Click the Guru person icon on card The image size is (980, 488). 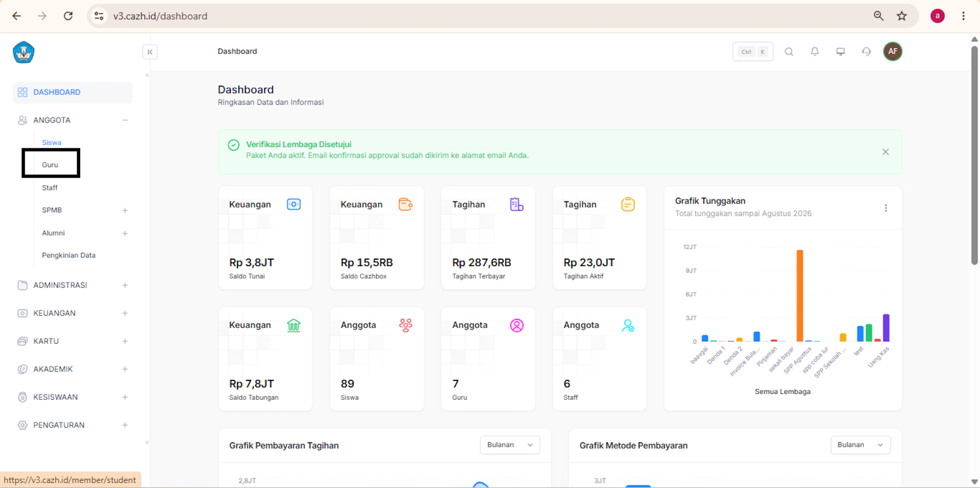point(517,325)
